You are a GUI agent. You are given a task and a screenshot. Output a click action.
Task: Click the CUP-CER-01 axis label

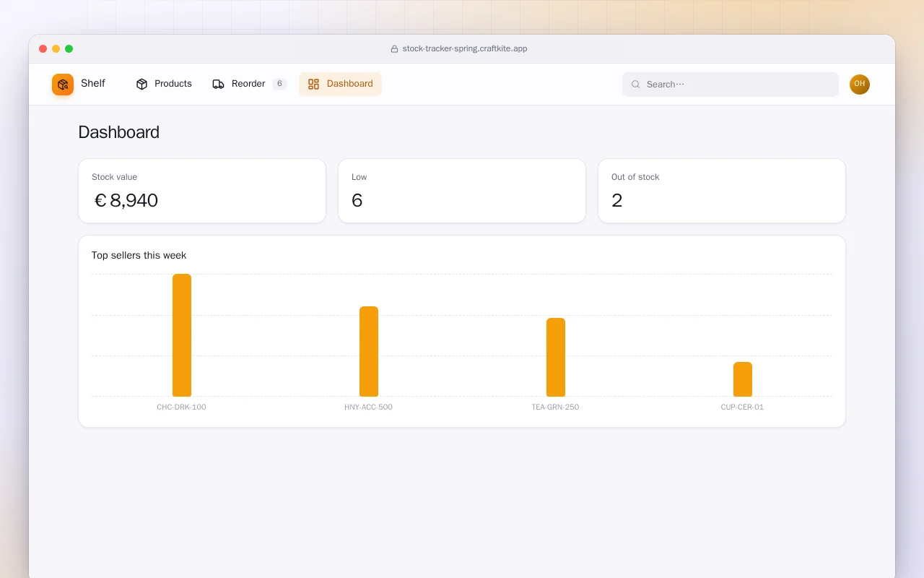click(x=742, y=407)
